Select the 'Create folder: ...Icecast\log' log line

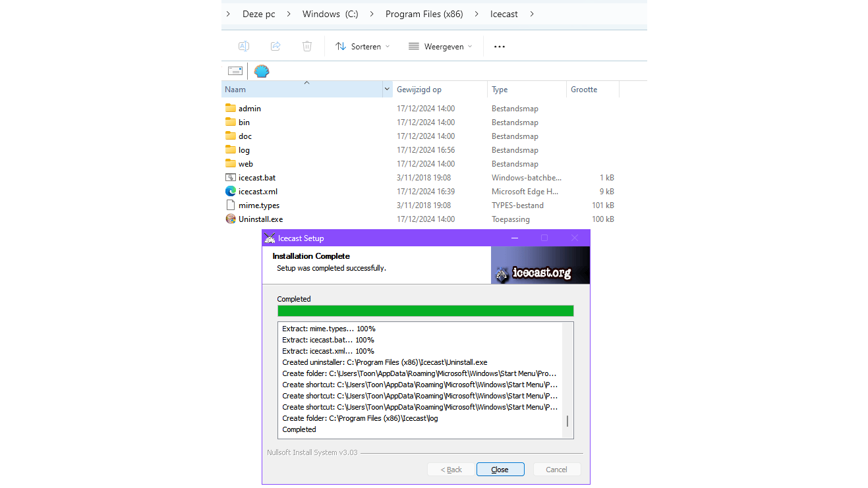(x=360, y=418)
